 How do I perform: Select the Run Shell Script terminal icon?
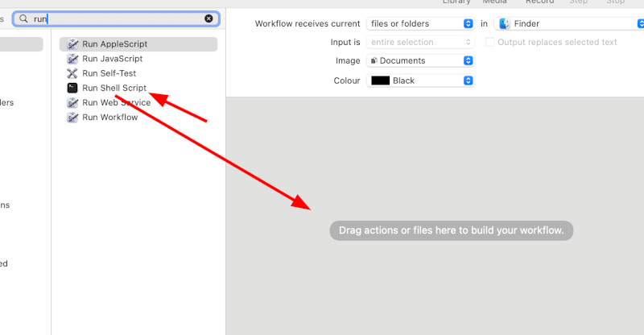(x=72, y=88)
